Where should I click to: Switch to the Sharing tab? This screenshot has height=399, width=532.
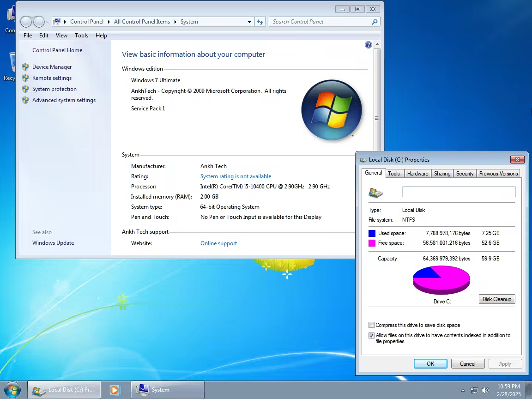tap(442, 173)
